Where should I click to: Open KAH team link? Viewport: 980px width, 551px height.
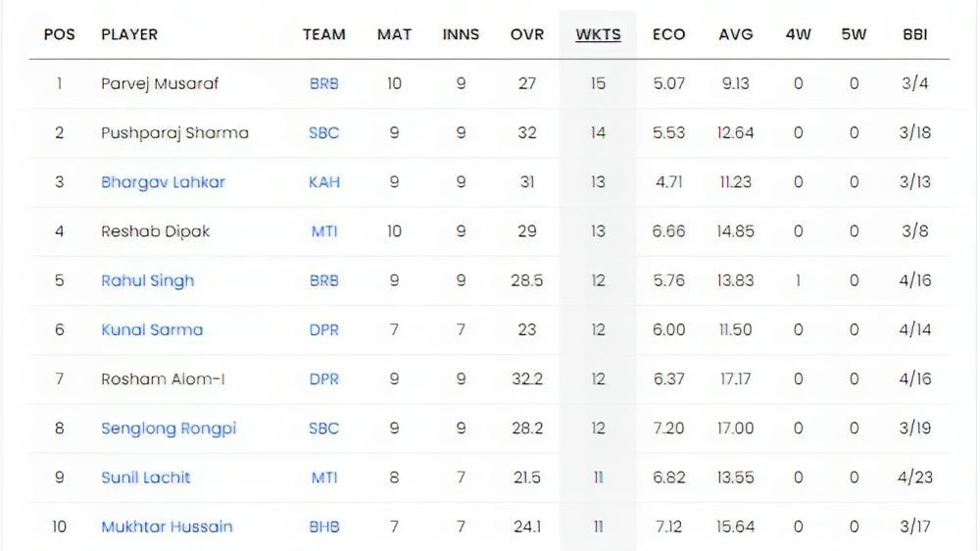tap(323, 182)
